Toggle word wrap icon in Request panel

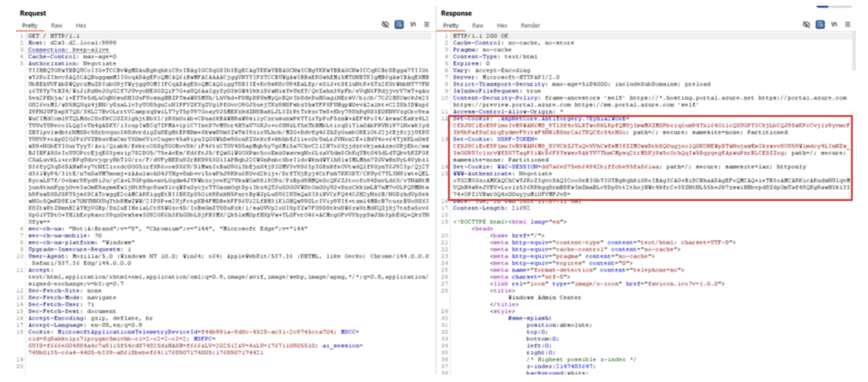[x=399, y=24]
